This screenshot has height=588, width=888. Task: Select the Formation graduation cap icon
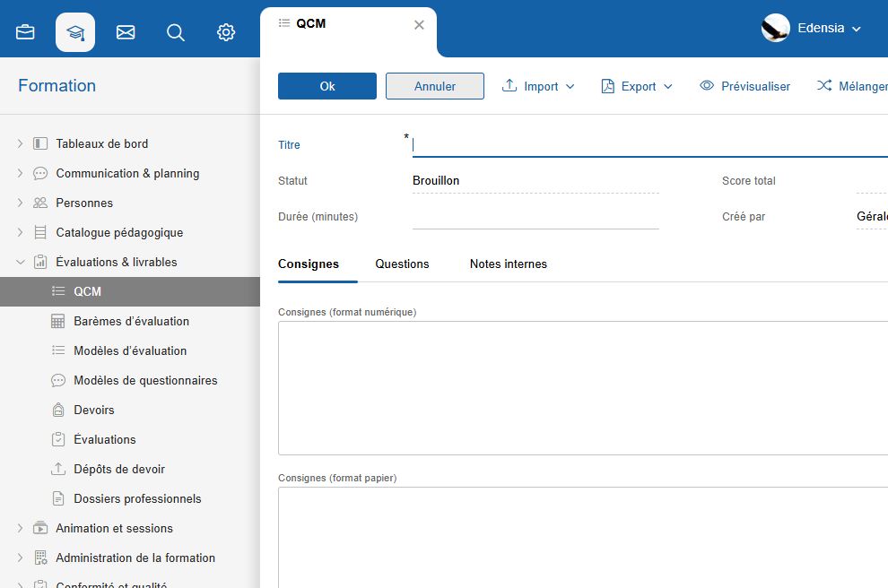click(75, 32)
